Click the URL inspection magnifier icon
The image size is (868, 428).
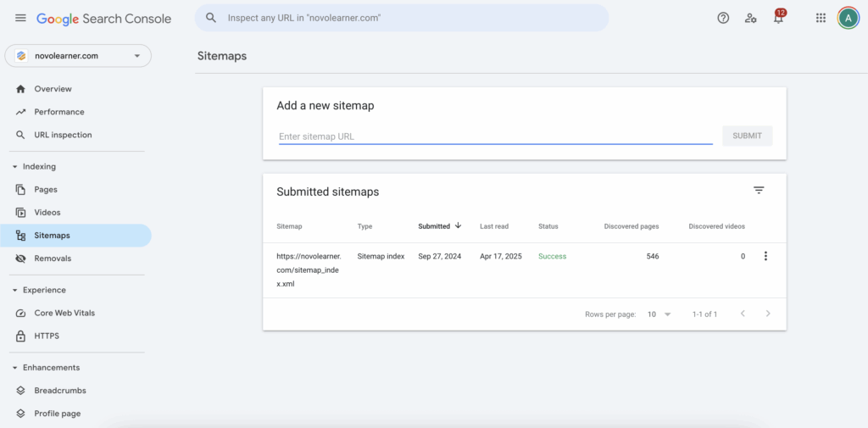(20, 135)
